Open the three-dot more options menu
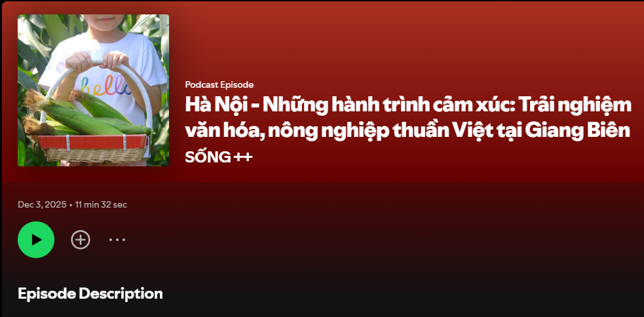 tap(117, 240)
